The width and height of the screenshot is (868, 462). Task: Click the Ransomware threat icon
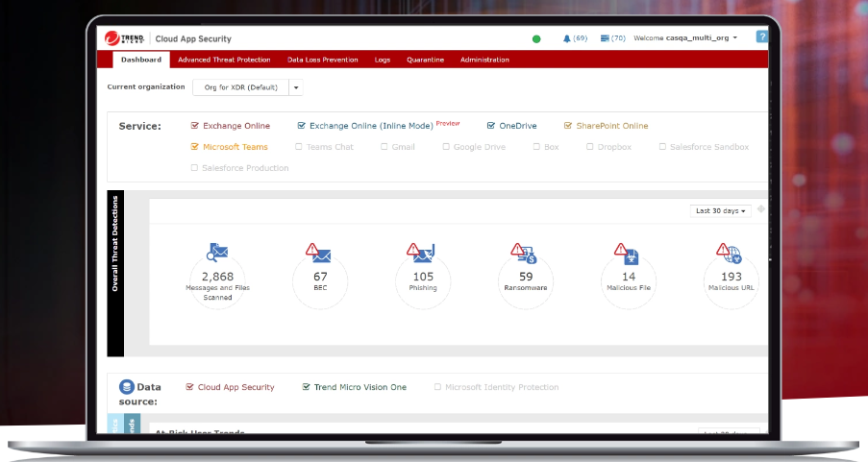[524, 253]
